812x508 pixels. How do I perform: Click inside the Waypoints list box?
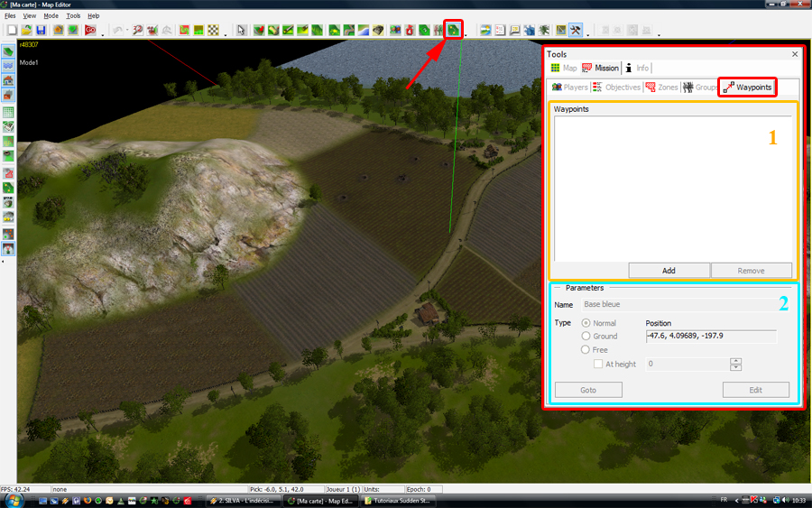pos(673,189)
